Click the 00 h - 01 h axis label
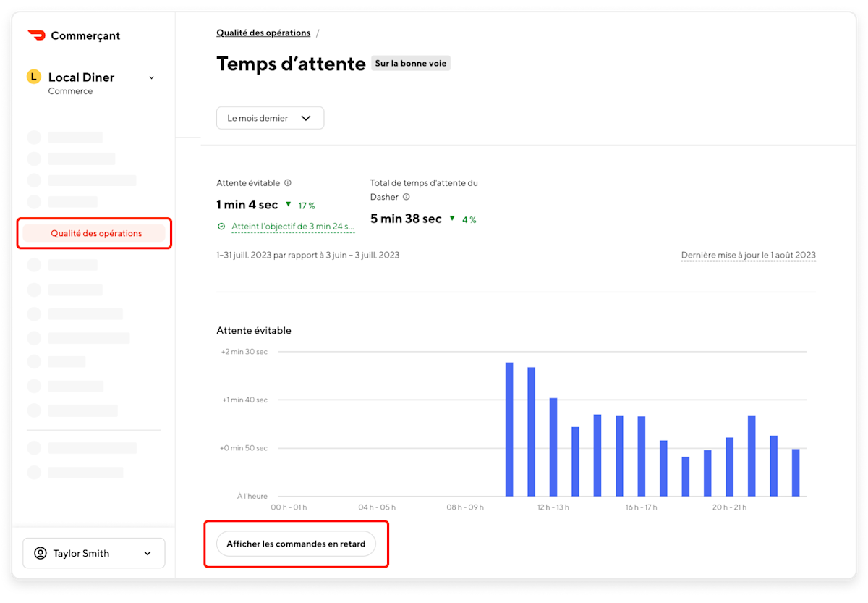 (x=289, y=507)
